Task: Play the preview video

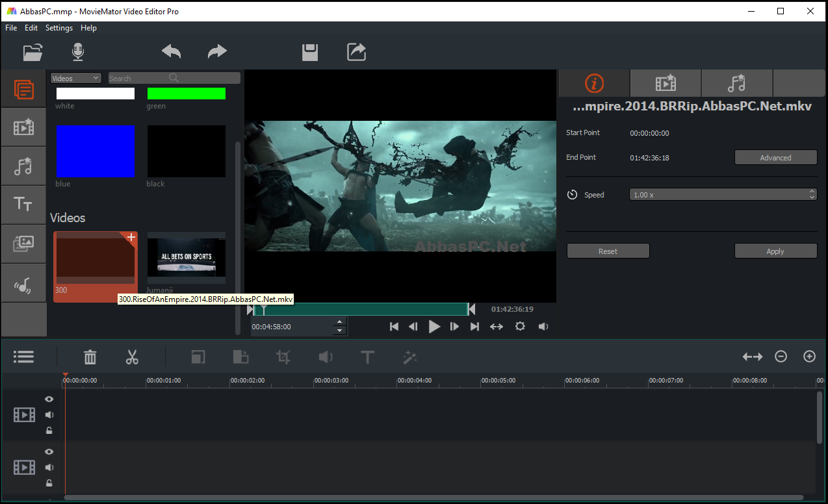Action: click(434, 327)
